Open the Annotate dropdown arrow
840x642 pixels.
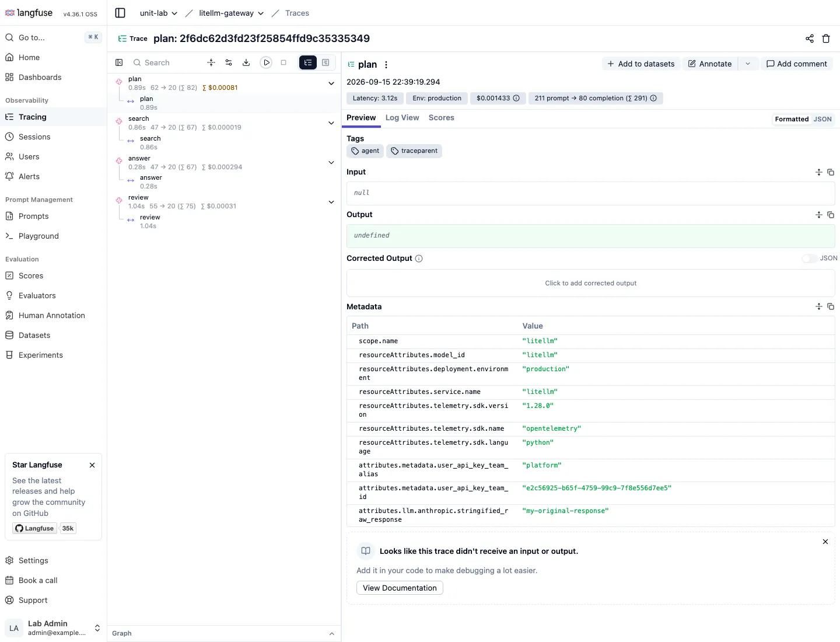tap(748, 64)
